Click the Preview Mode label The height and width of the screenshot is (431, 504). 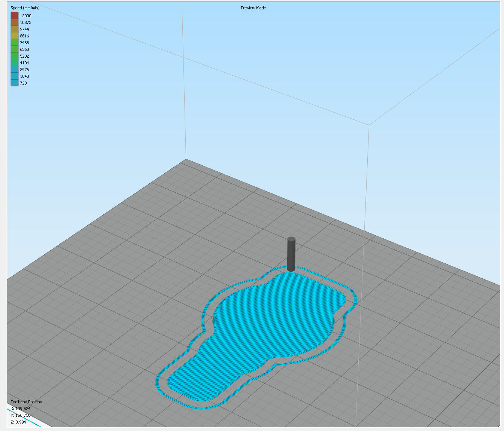point(253,7)
